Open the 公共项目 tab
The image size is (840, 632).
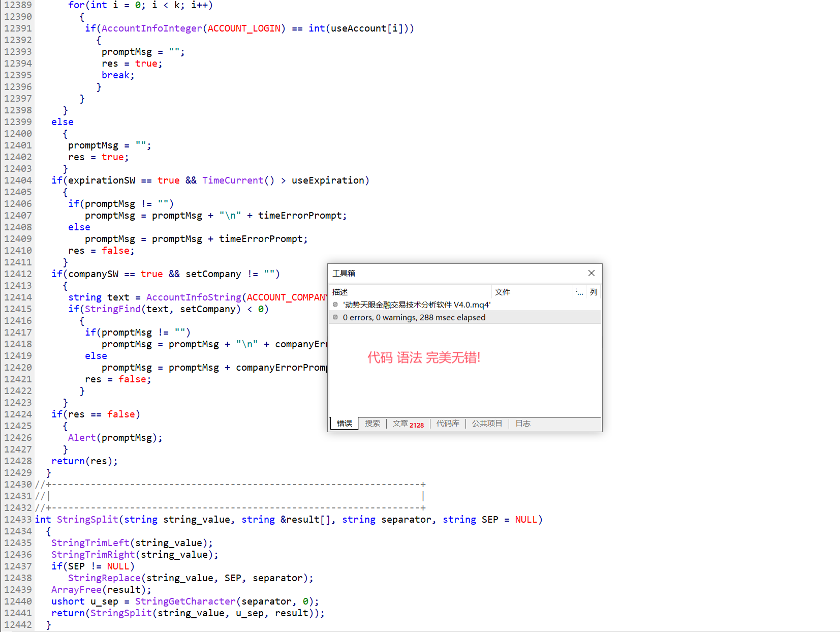[x=487, y=424]
